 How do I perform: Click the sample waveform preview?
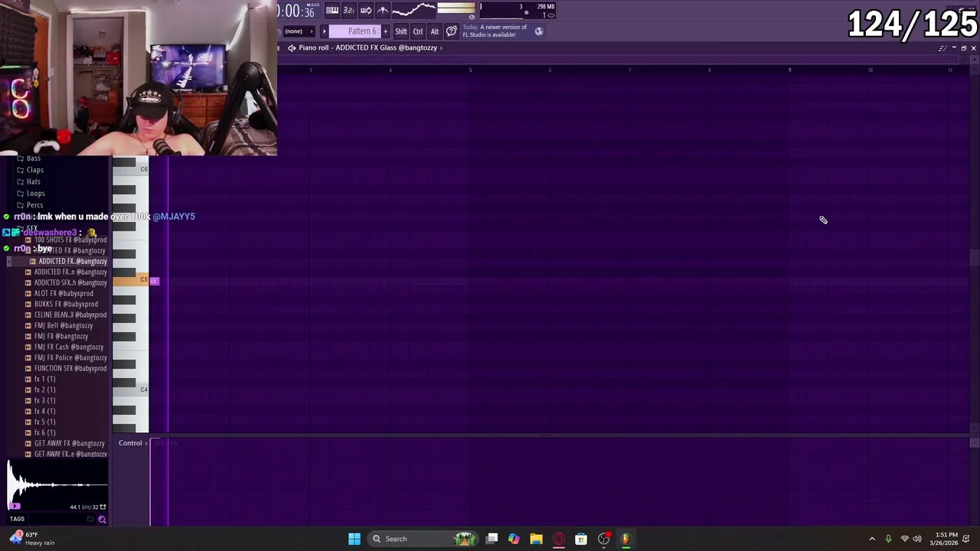(x=56, y=484)
